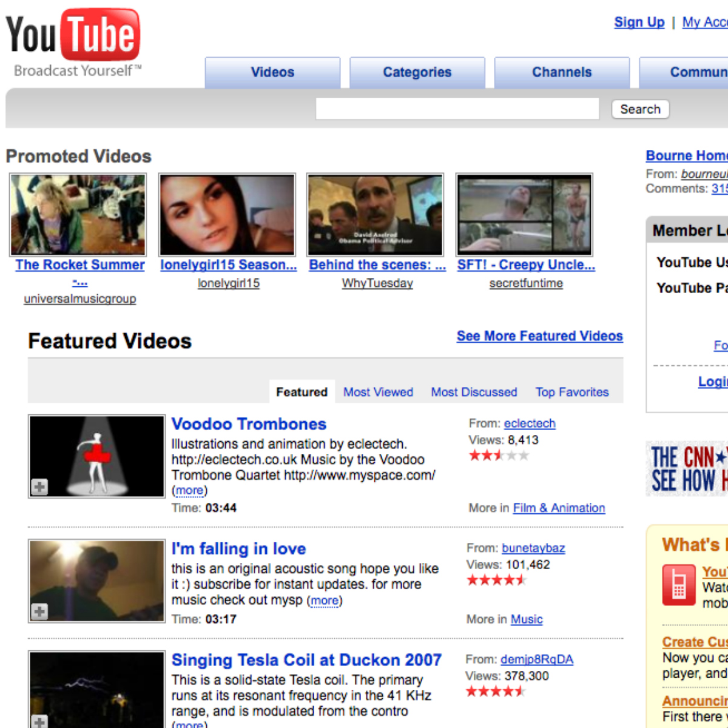Expand Voodoo Trombones description with (more)
This screenshot has height=728, width=728.
point(189,490)
